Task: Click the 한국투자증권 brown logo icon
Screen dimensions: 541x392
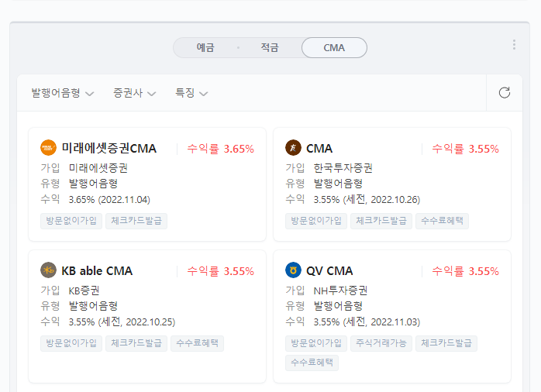Action: (x=293, y=148)
